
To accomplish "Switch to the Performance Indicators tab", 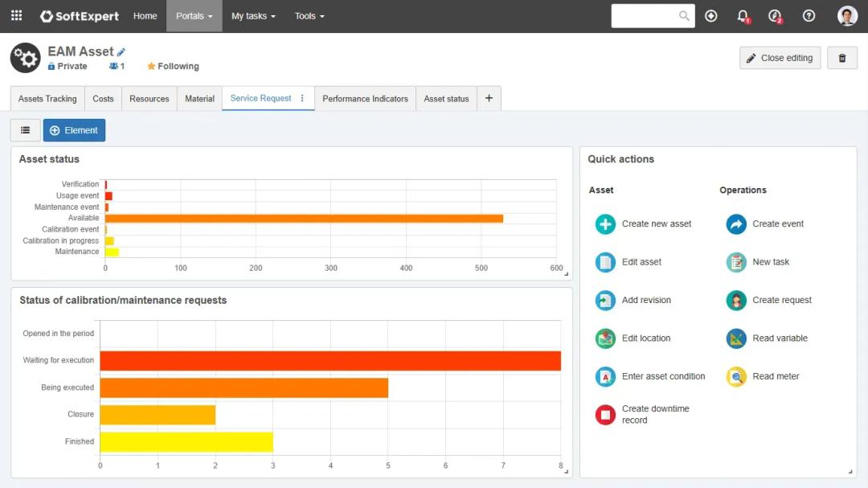I will coord(365,99).
